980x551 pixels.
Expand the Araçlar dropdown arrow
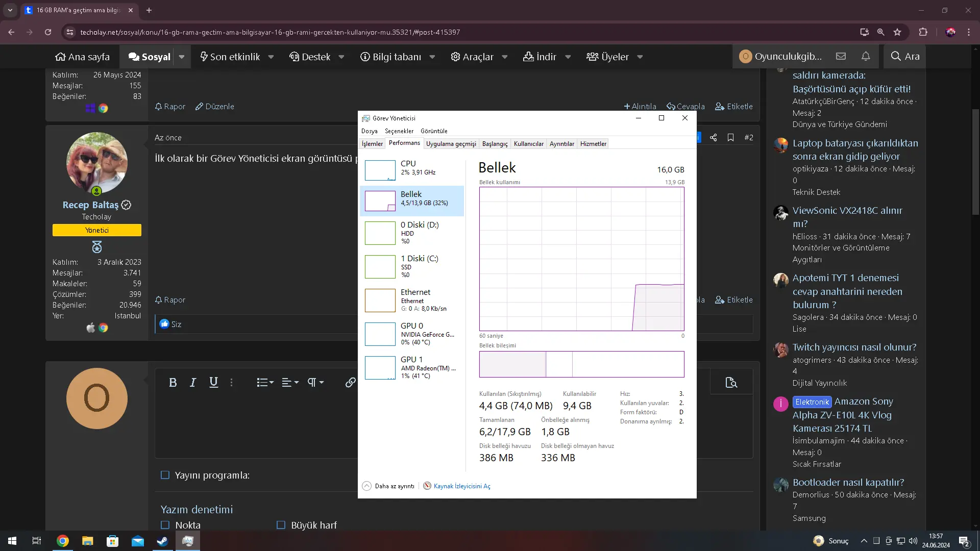click(505, 57)
